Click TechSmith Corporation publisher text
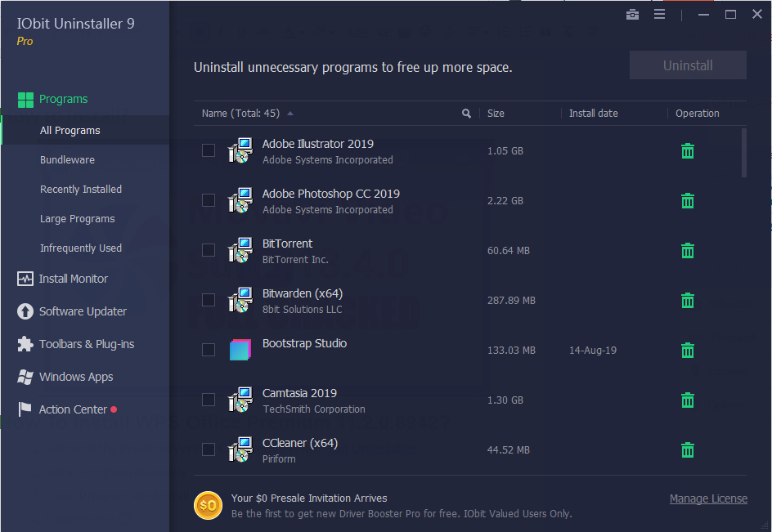772x532 pixels. [x=314, y=409]
